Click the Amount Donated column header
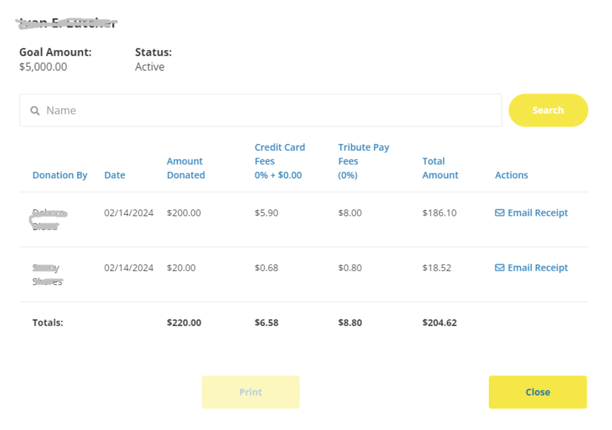612x430 pixels. pyautogui.click(x=185, y=168)
